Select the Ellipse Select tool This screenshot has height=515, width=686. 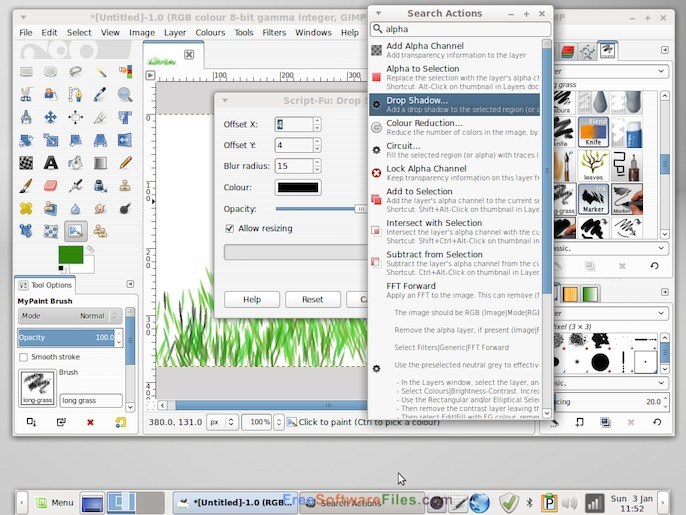point(51,71)
